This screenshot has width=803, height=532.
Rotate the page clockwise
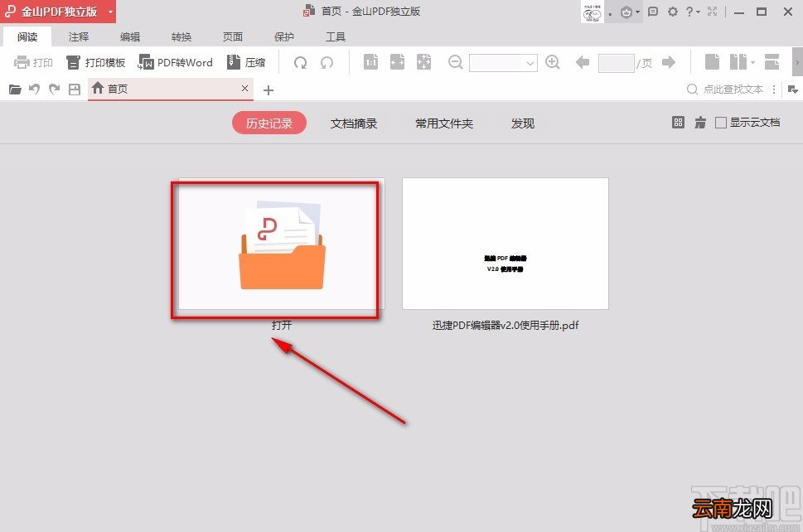pyautogui.click(x=300, y=62)
